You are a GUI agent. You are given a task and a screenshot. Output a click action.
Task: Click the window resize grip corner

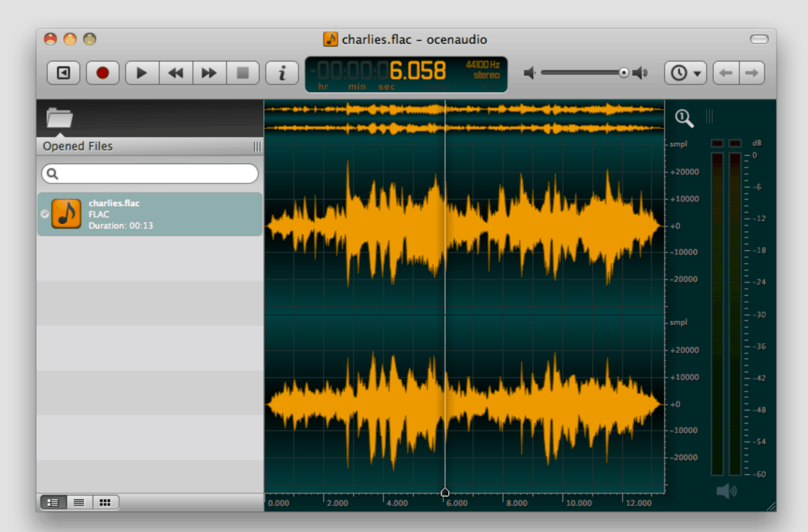(x=771, y=506)
